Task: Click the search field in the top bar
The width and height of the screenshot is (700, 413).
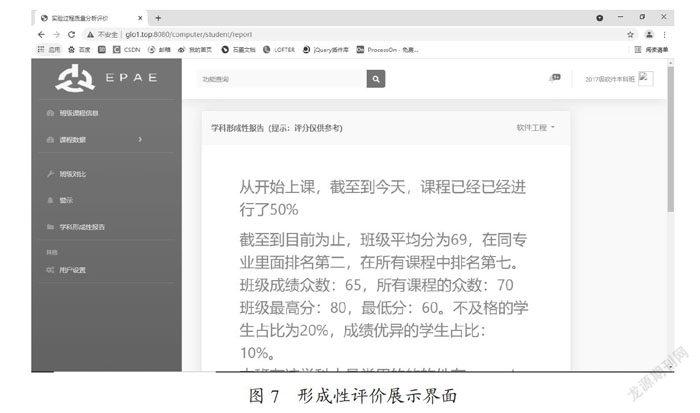Action: [x=282, y=79]
